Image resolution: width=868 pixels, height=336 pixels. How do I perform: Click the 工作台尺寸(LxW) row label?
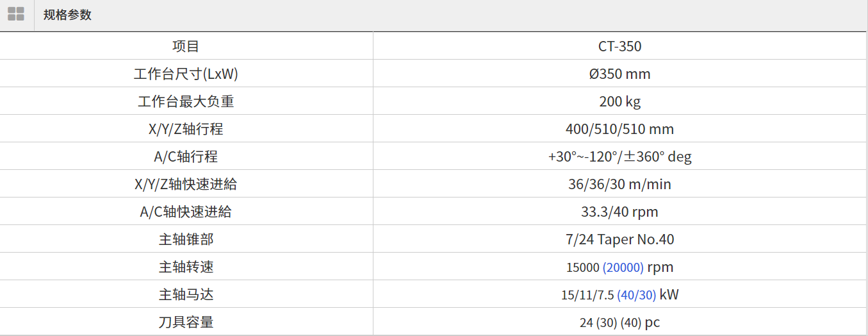tap(186, 74)
